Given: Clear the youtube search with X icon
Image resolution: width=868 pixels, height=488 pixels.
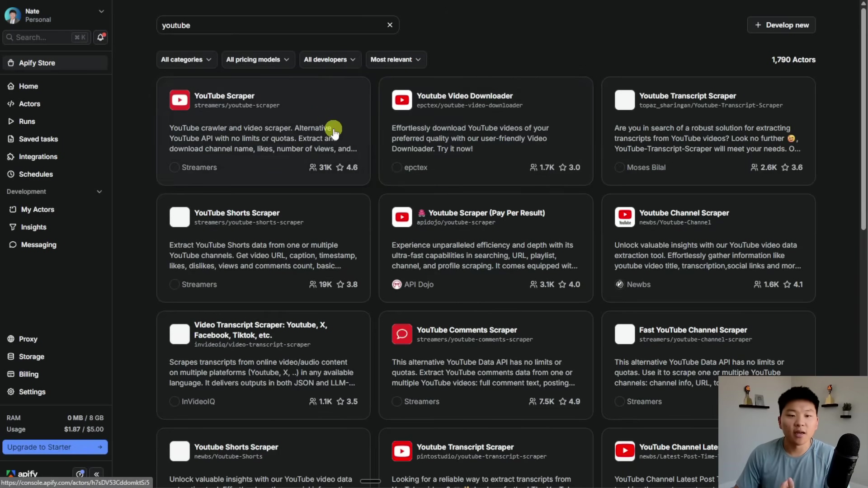Looking at the screenshot, I should [390, 25].
